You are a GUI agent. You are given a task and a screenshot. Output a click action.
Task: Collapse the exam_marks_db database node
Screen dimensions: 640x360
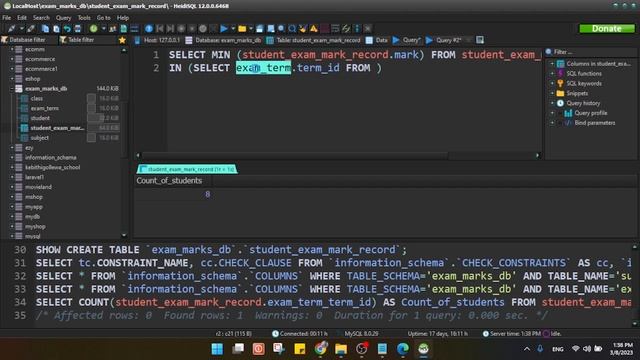tap(12, 89)
